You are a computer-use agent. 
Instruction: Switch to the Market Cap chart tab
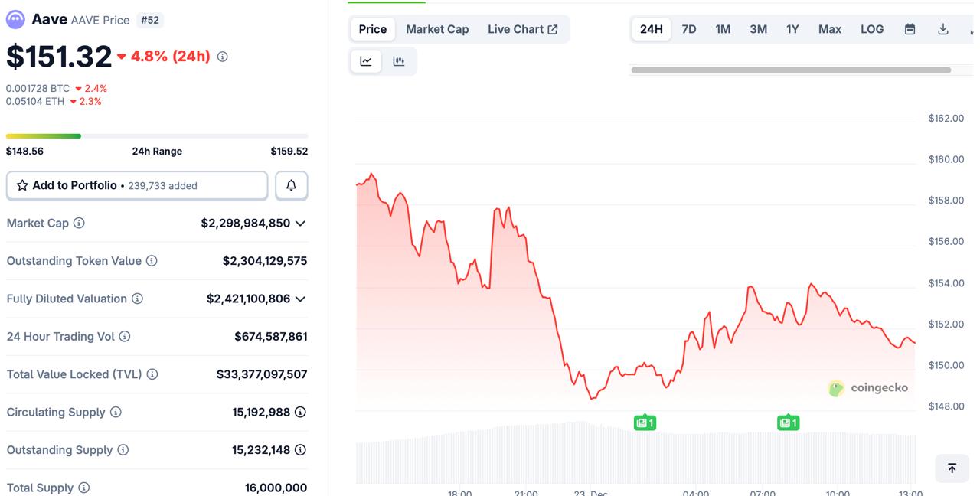point(437,28)
